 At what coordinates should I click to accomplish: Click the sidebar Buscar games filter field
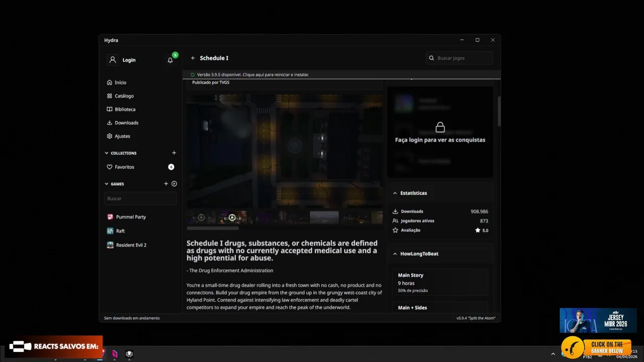click(x=140, y=198)
